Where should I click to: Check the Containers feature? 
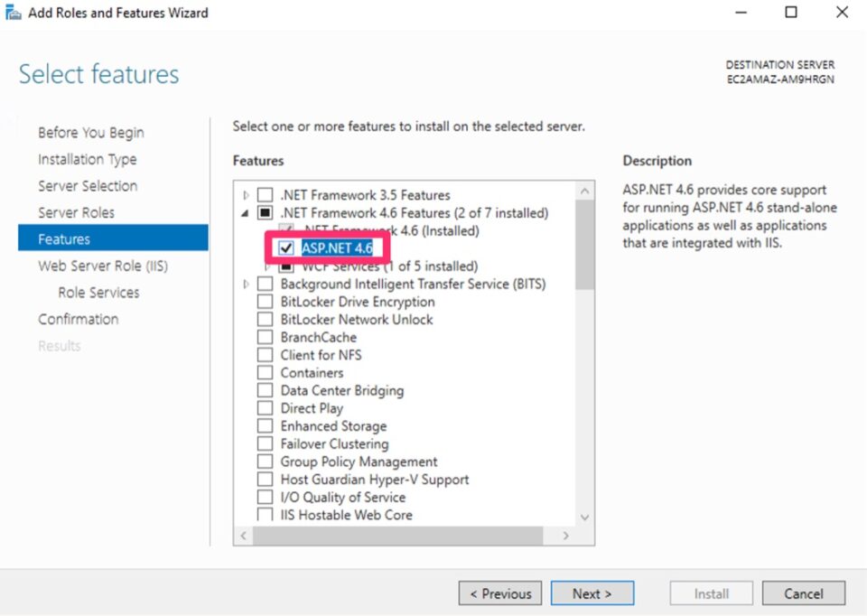266,372
